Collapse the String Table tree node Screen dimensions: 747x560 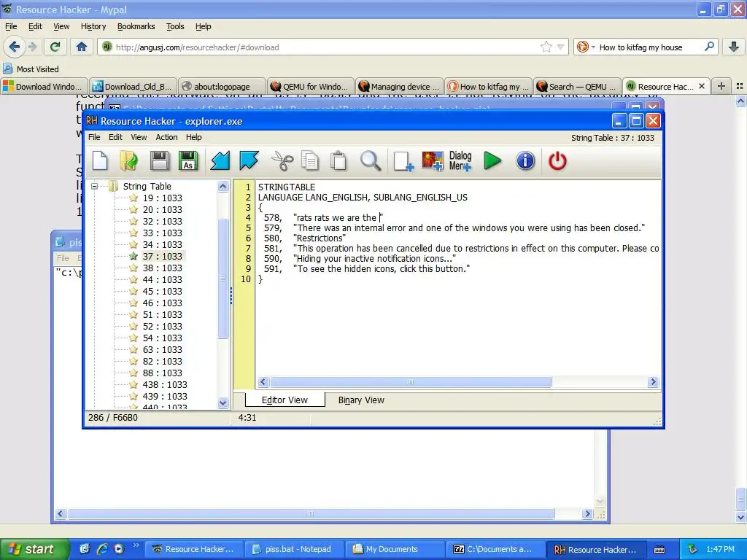tap(94, 186)
